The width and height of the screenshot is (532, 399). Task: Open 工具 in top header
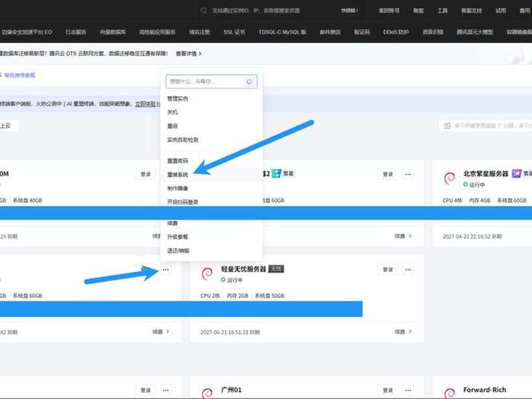click(442, 11)
